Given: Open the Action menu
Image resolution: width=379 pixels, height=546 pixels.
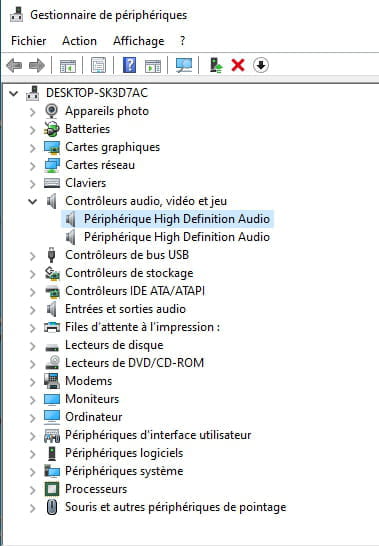Looking at the screenshot, I should point(79,41).
